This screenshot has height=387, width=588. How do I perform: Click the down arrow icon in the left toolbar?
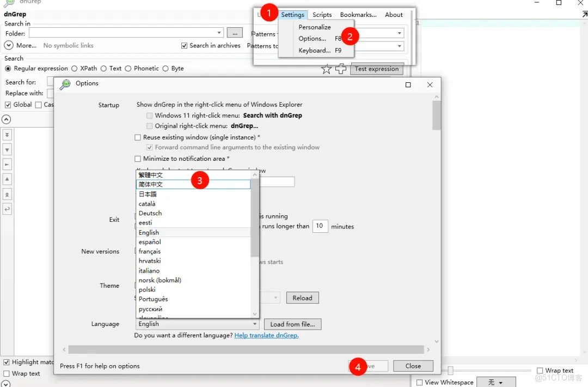[x=7, y=150]
